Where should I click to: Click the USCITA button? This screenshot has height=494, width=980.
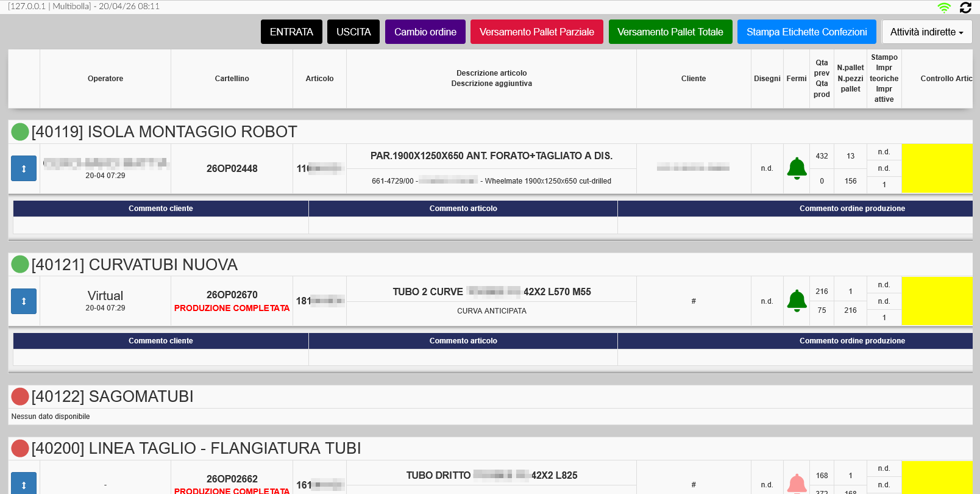point(353,32)
